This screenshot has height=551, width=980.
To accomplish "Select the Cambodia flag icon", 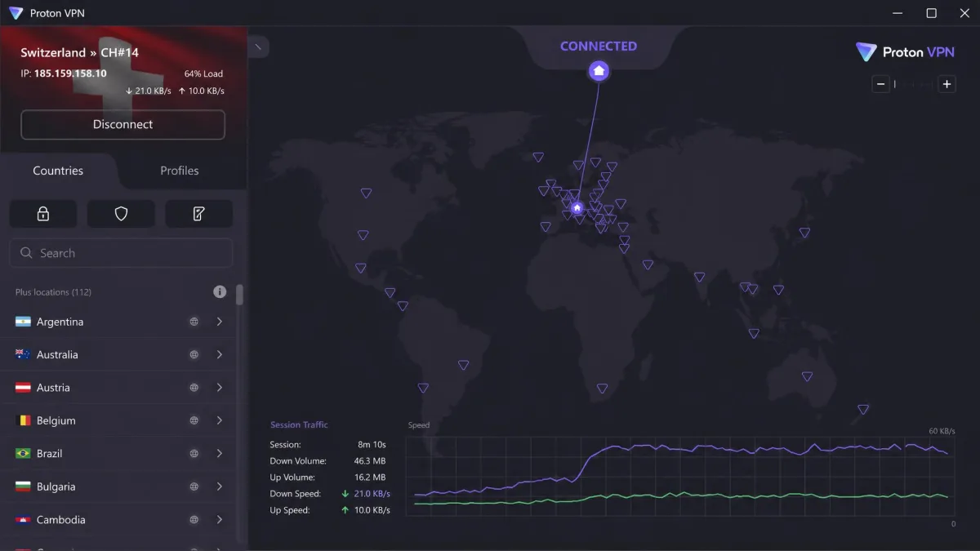I will [23, 519].
